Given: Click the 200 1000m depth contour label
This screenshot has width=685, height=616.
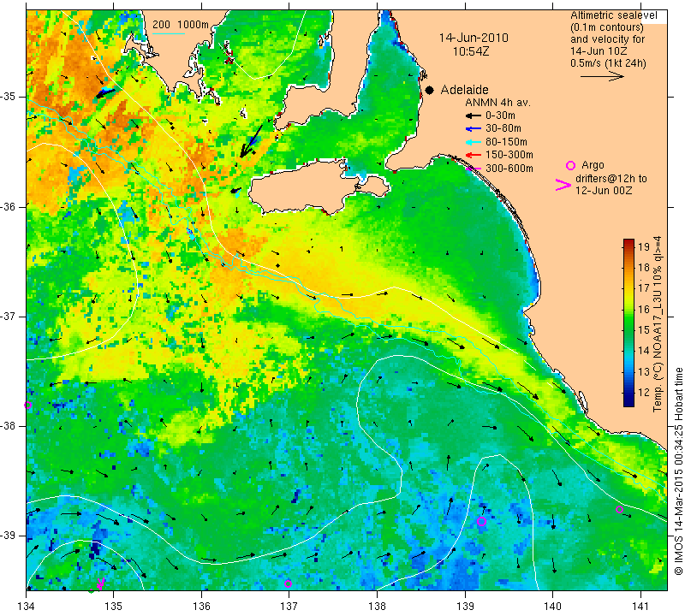Looking at the screenshot, I should coord(181,25).
